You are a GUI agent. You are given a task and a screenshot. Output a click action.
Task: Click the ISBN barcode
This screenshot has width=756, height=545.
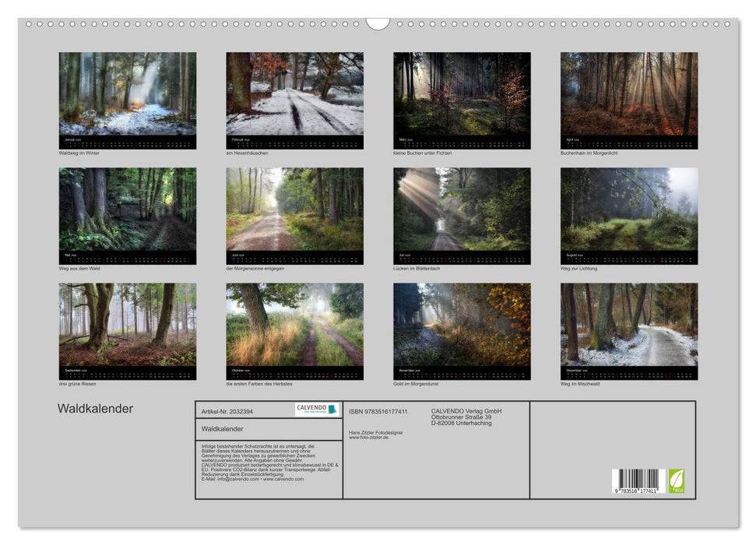coord(637,482)
